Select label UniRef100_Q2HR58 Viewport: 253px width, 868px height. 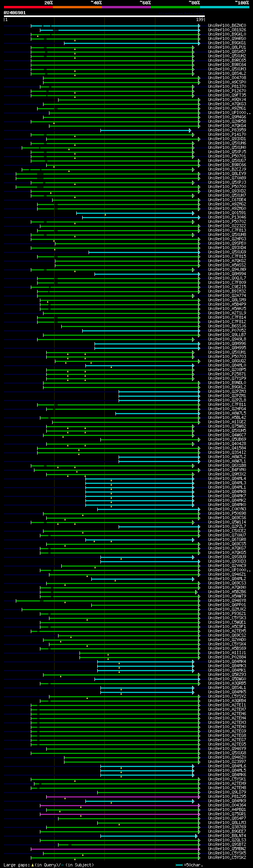pyautogui.click(x=227, y=122)
